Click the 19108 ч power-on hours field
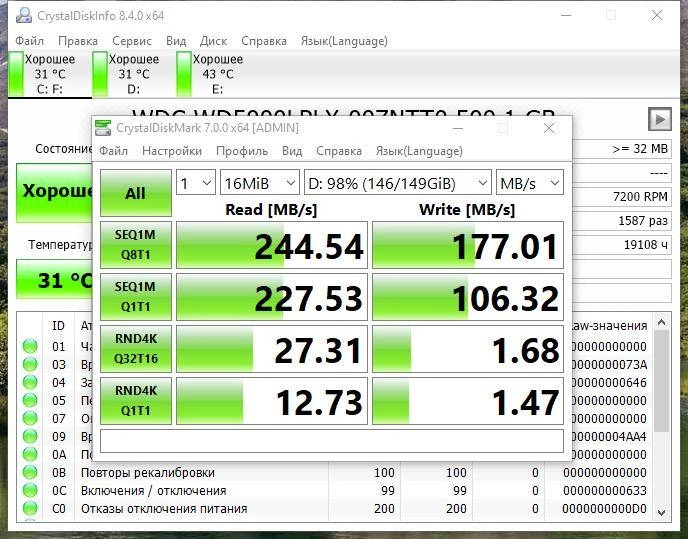Viewport: 688px width, 539px height. [x=622, y=244]
